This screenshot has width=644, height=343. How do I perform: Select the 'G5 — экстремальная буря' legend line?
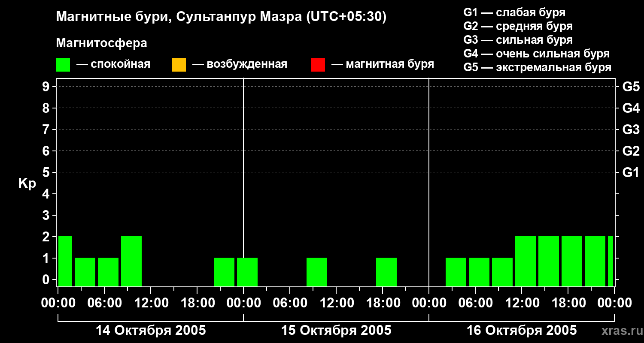[x=538, y=67]
